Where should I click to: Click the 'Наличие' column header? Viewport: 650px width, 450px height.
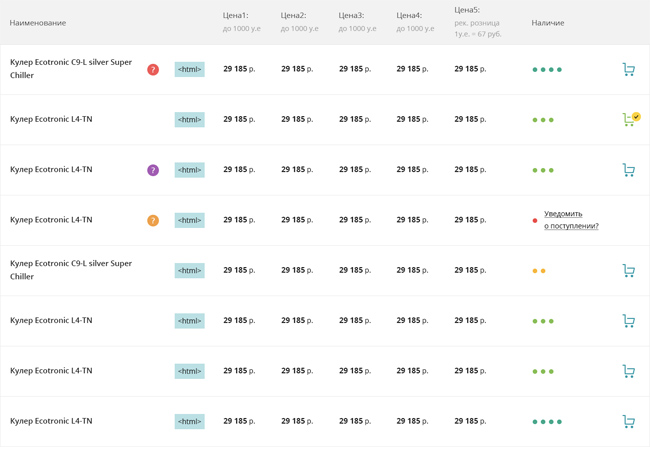click(548, 23)
